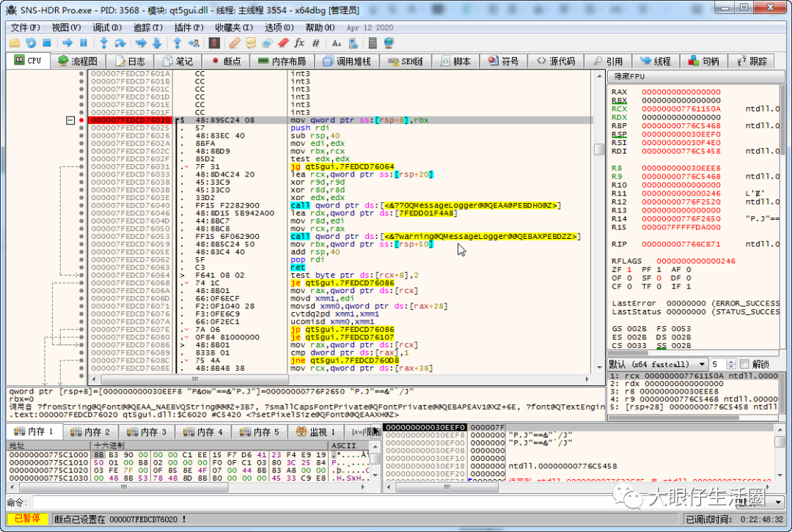Click the ZF flag value
792x532 pixels.
629,270
